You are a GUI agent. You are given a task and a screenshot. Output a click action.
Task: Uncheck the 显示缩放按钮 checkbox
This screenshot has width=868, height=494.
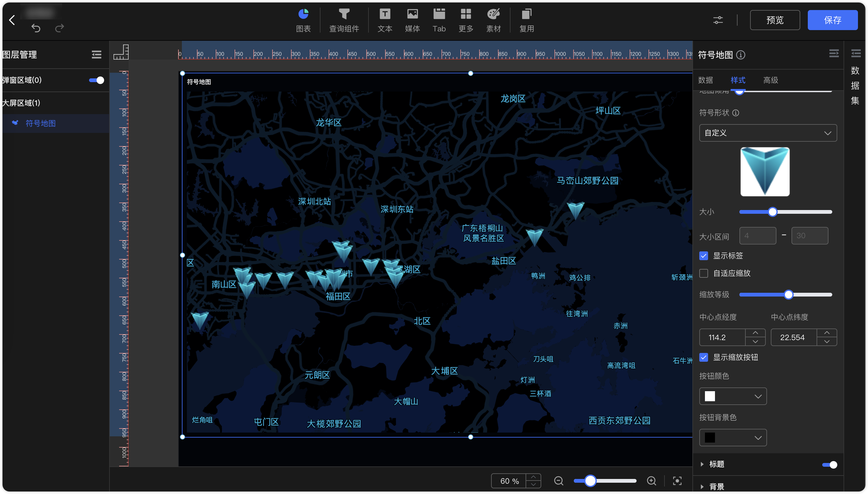(704, 357)
